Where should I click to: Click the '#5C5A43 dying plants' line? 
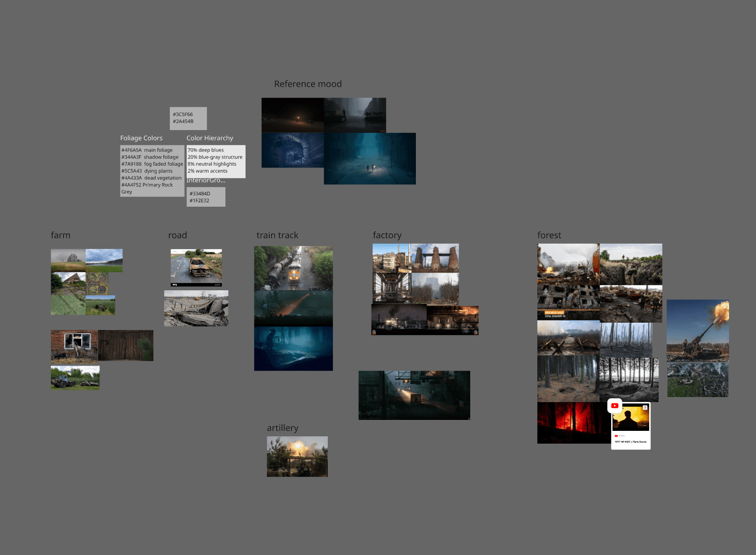click(147, 171)
